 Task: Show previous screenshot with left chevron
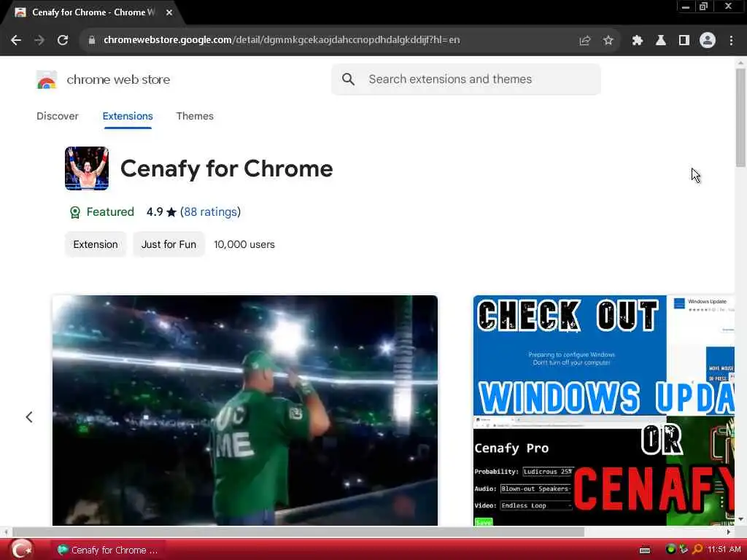(x=29, y=417)
